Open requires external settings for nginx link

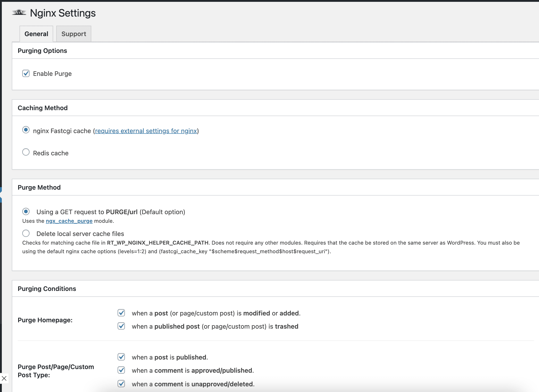click(x=146, y=131)
